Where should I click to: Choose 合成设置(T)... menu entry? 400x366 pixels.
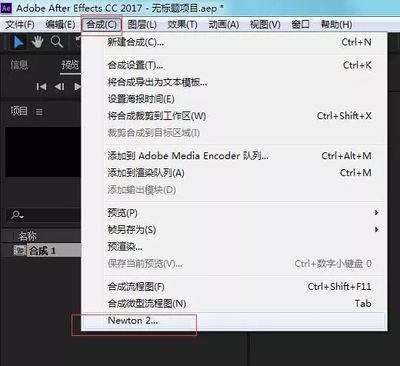click(234, 65)
